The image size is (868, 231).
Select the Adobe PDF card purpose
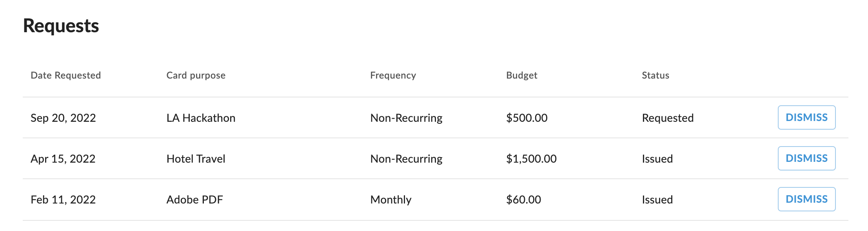pyautogui.click(x=194, y=200)
